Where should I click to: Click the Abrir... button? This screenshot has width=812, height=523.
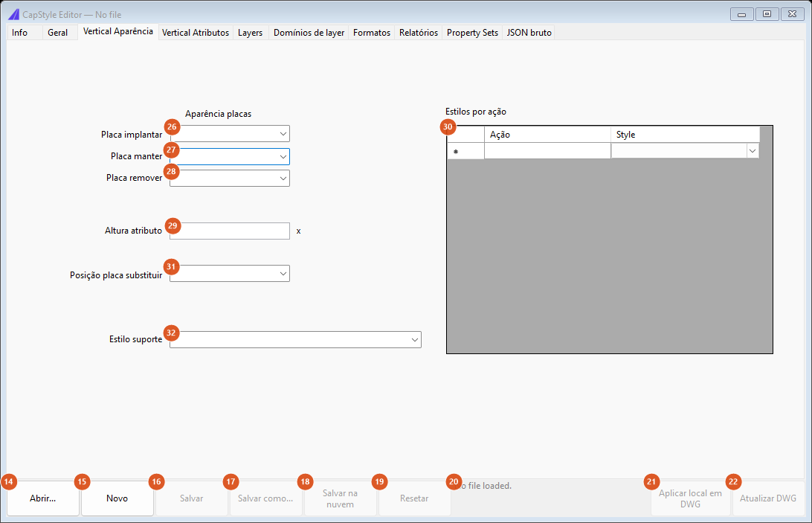pos(43,498)
